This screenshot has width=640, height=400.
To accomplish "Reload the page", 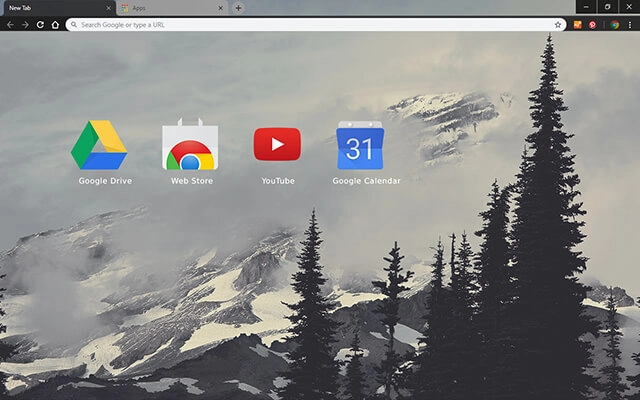I will point(40,25).
